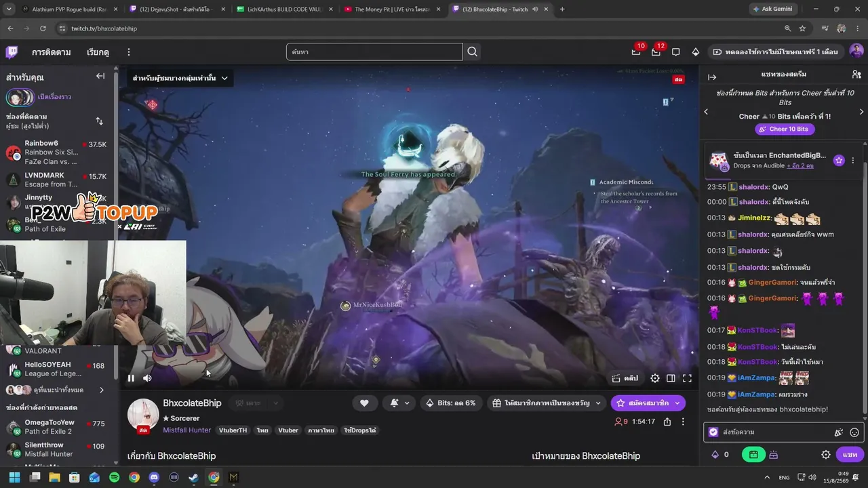
Task: Show the previous chat cheer banner with left arrow
Action: (706, 112)
